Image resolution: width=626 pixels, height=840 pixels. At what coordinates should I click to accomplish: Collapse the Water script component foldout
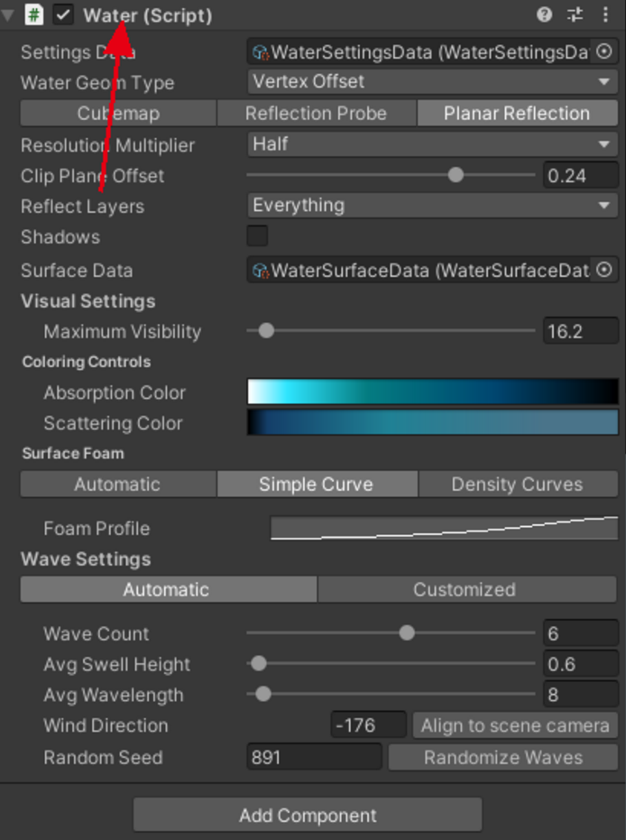point(9,15)
